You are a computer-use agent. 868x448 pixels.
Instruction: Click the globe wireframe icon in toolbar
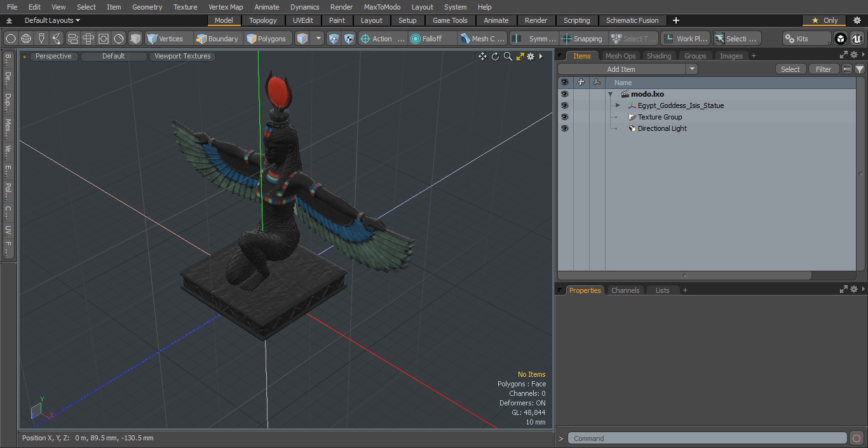point(26,39)
